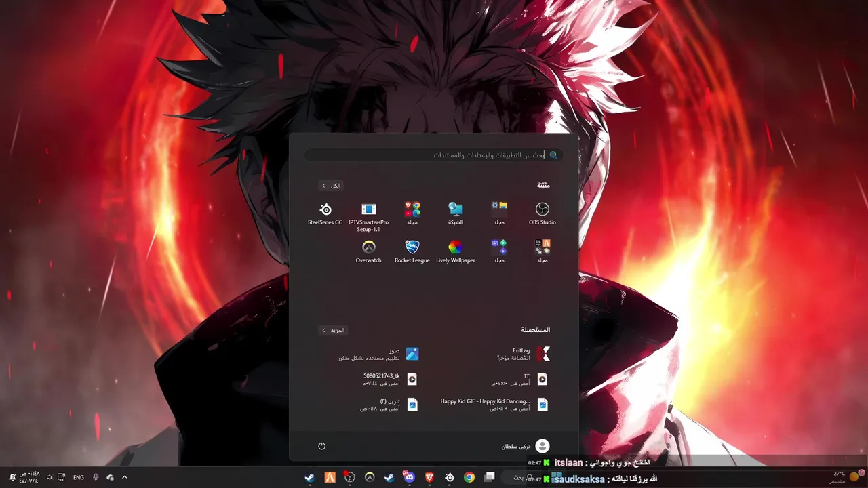
Task: Click chat username saudksaksa in overlay
Action: [x=578, y=479]
